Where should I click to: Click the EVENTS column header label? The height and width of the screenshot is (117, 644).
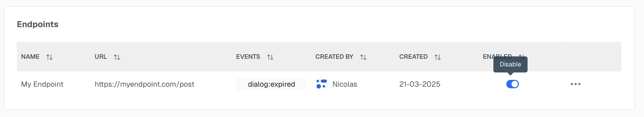tap(248, 57)
